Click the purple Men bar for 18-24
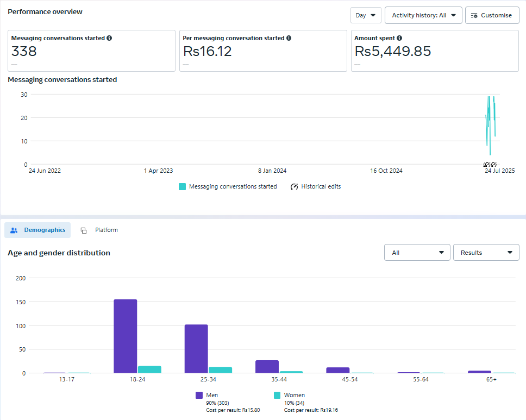This screenshot has width=526, height=420. coord(125,336)
